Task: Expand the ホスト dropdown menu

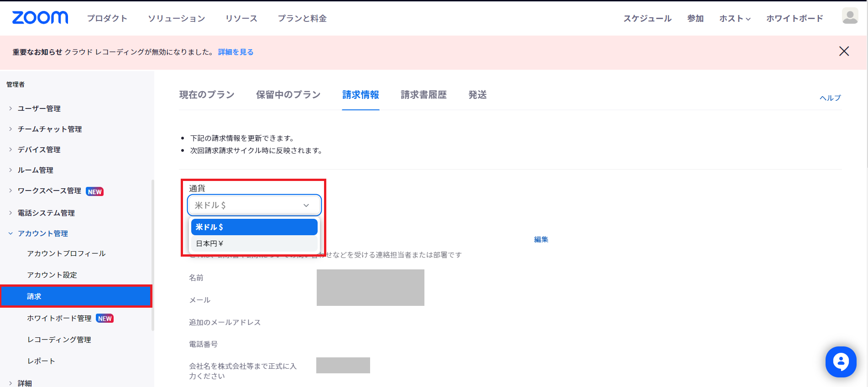Action: click(x=734, y=19)
